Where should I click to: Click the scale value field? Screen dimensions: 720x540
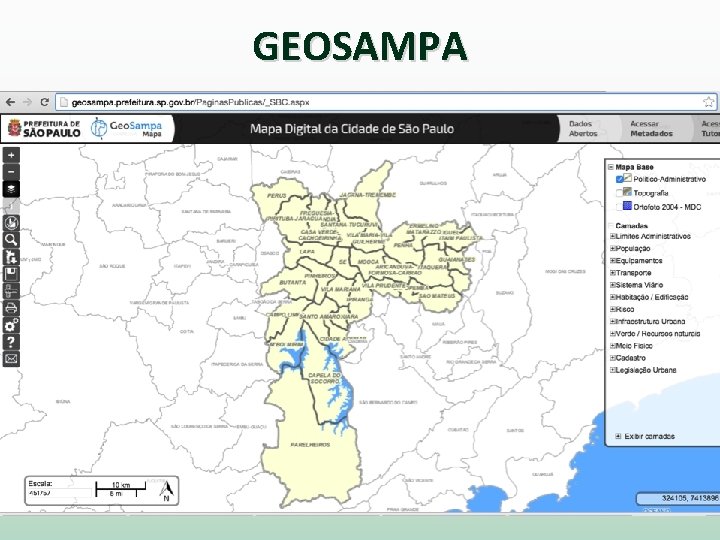tap(59, 493)
